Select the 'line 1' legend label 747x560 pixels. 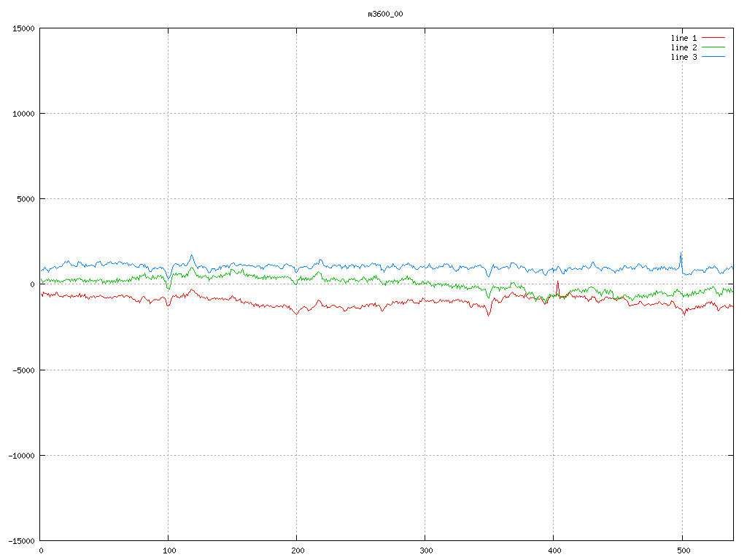pyautogui.click(x=684, y=38)
